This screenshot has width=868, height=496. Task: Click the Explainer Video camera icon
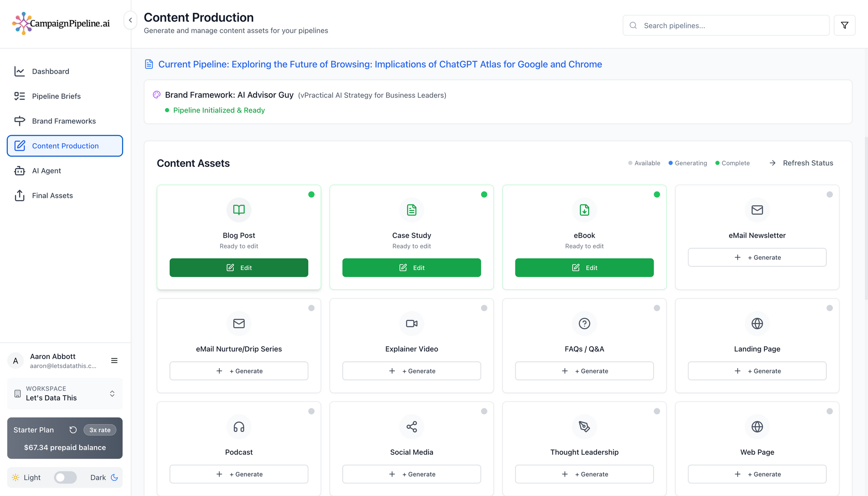[x=411, y=323]
